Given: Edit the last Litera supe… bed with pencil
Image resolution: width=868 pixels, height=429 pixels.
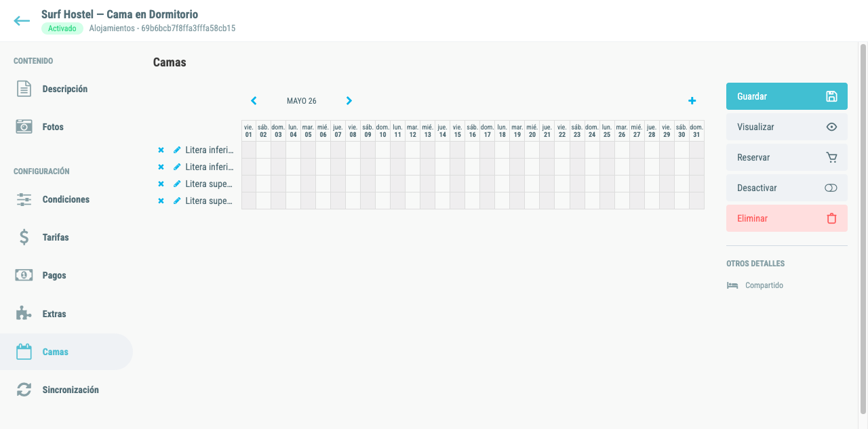Looking at the screenshot, I should pyautogui.click(x=177, y=201).
